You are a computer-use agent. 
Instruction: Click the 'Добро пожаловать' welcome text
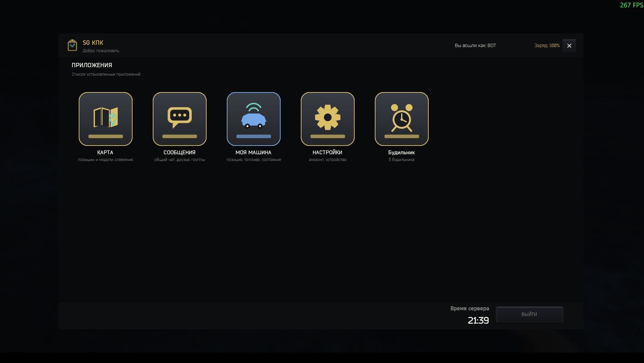101,51
